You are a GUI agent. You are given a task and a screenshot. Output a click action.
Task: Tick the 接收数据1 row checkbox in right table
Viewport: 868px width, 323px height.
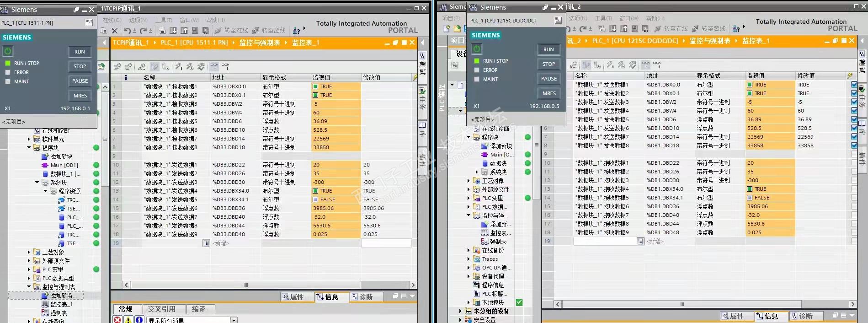coord(854,163)
